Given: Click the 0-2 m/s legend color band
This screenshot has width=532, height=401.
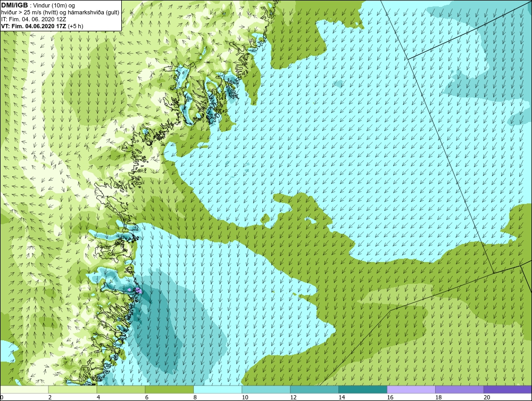Looking at the screenshot, I should pos(24,389).
